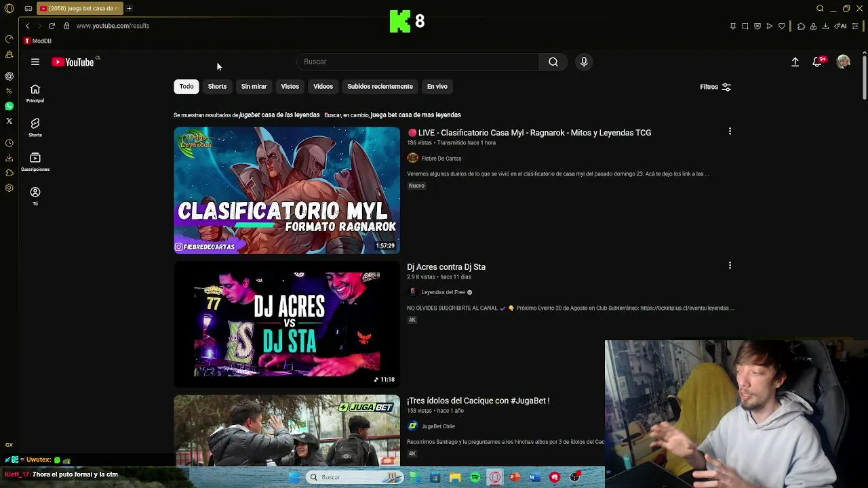Viewport: 868px width, 488px height.
Task: Start voice search with the microphone
Action: coord(584,62)
